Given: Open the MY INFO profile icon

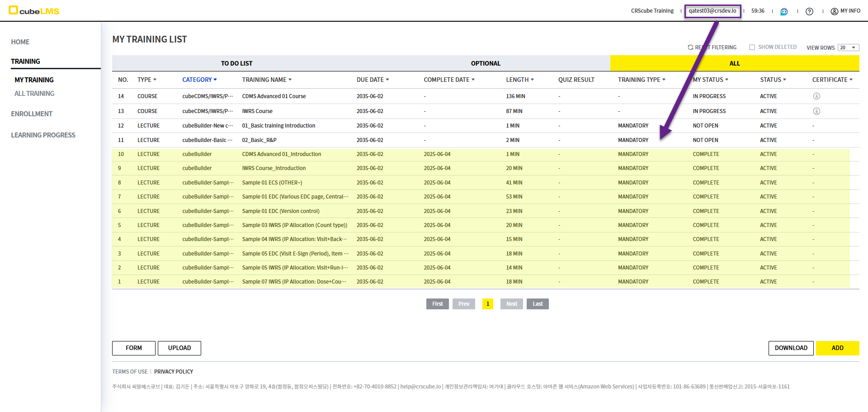Looking at the screenshot, I should (835, 11).
